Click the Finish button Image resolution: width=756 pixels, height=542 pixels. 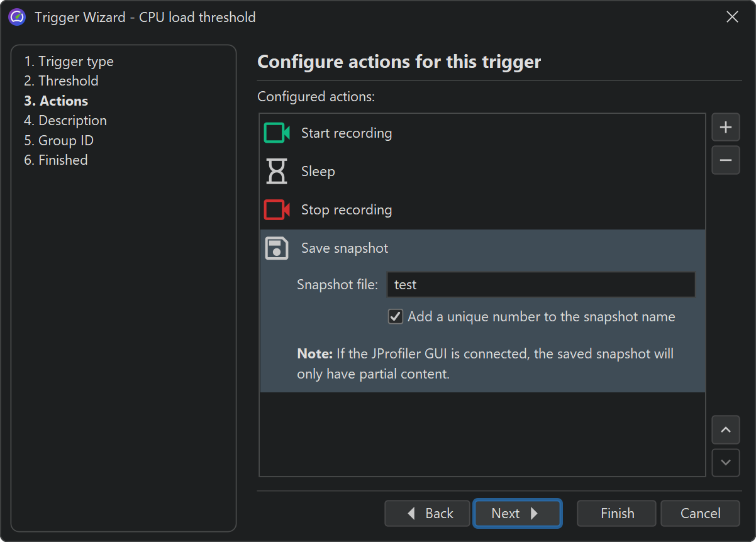pyautogui.click(x=616, y=514)
